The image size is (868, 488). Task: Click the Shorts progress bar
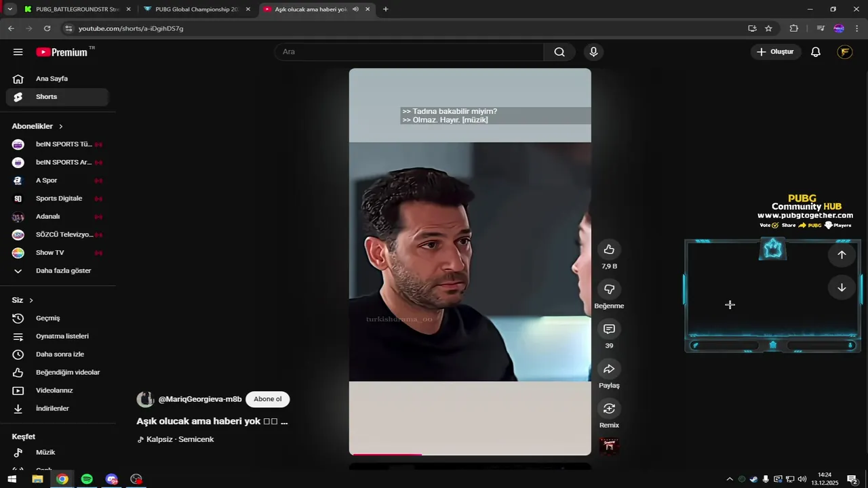click(x=470, y=454)
